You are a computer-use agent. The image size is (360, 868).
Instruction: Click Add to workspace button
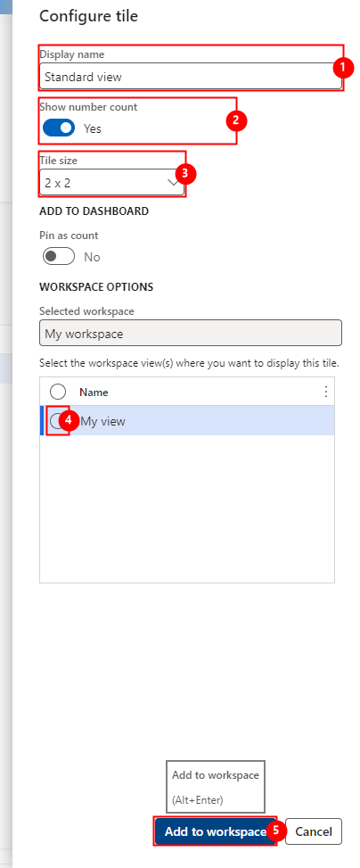[x=215, y=831]
